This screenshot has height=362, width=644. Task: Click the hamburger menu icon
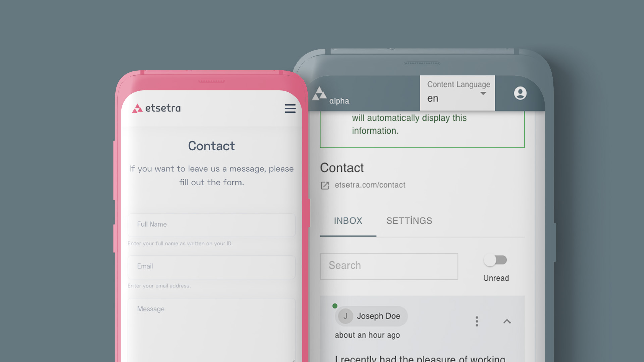290,108
